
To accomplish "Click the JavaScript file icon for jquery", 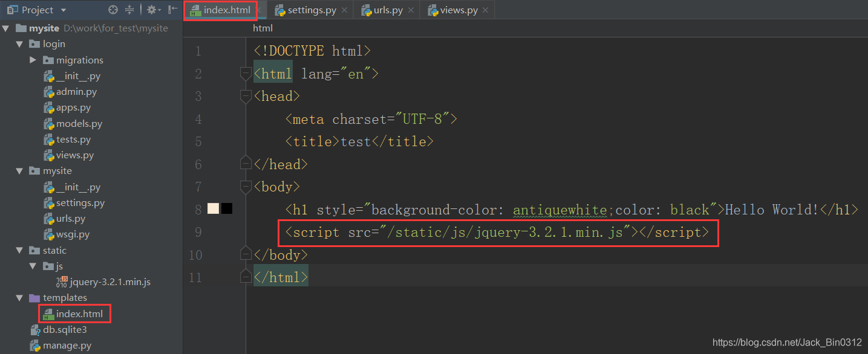I will click(x=62, y=282).
